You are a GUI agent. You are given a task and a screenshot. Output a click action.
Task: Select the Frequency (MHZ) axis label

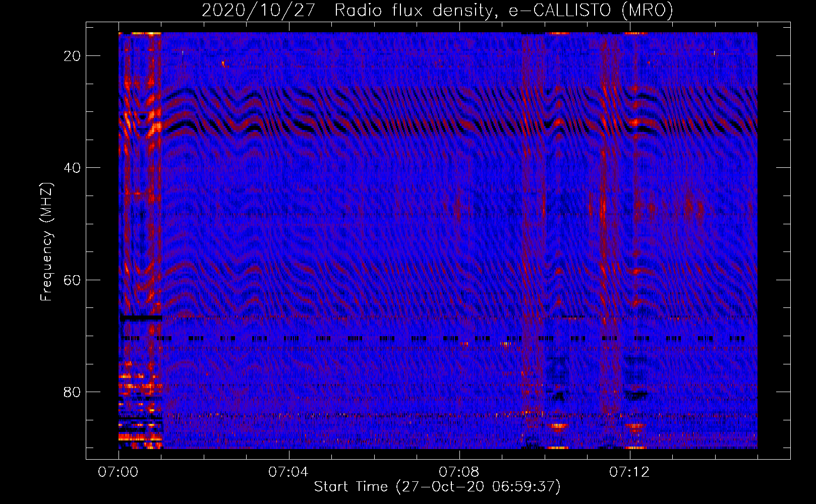(46, 242)
